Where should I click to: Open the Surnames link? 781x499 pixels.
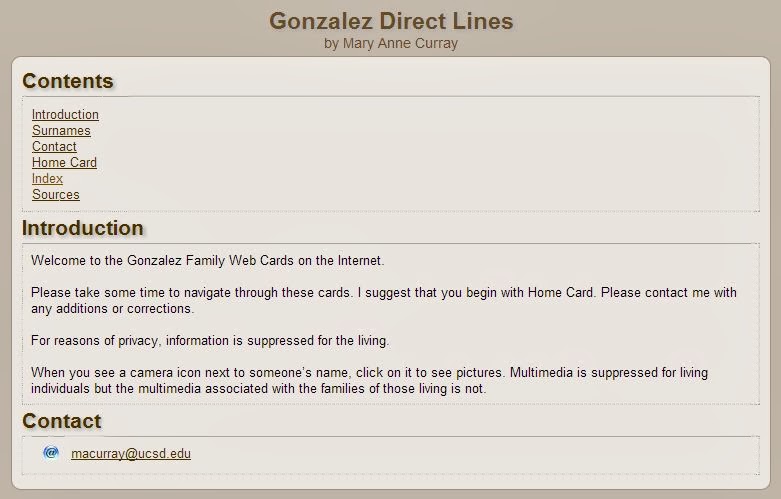point(61,130)
